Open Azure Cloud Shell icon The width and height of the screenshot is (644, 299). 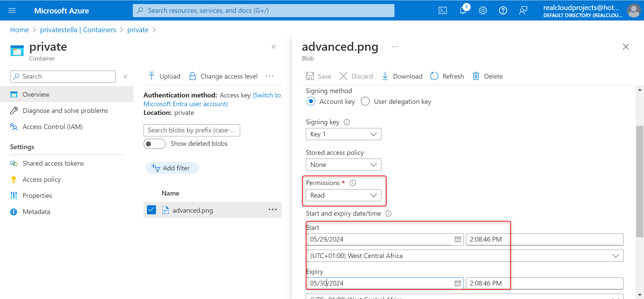tap(443, 10)
